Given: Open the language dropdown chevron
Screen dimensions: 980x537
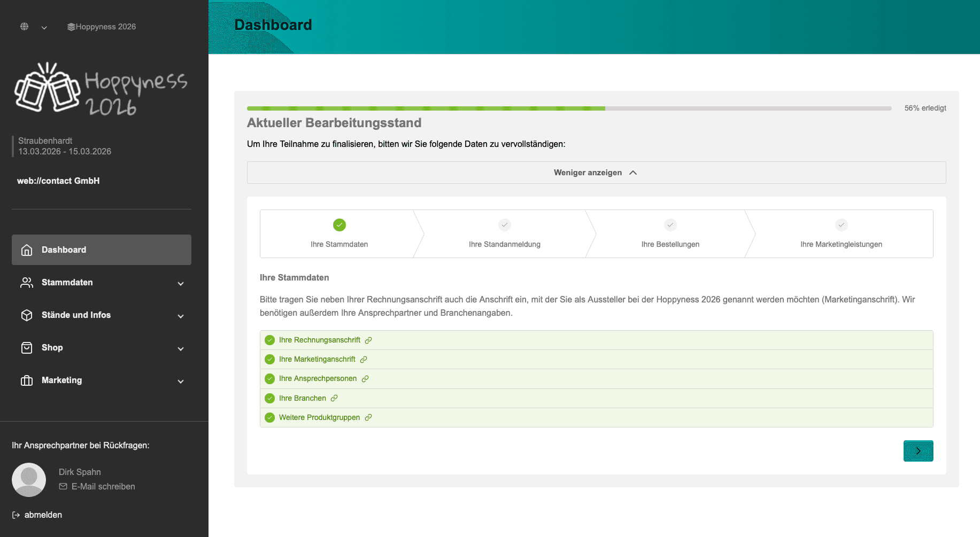Looking at the screenshot, I should [44, 27].
